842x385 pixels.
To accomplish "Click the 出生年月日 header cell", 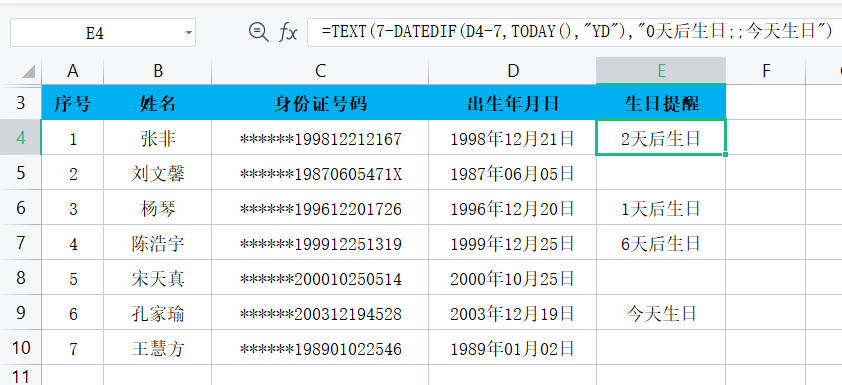I will point(513,102).
